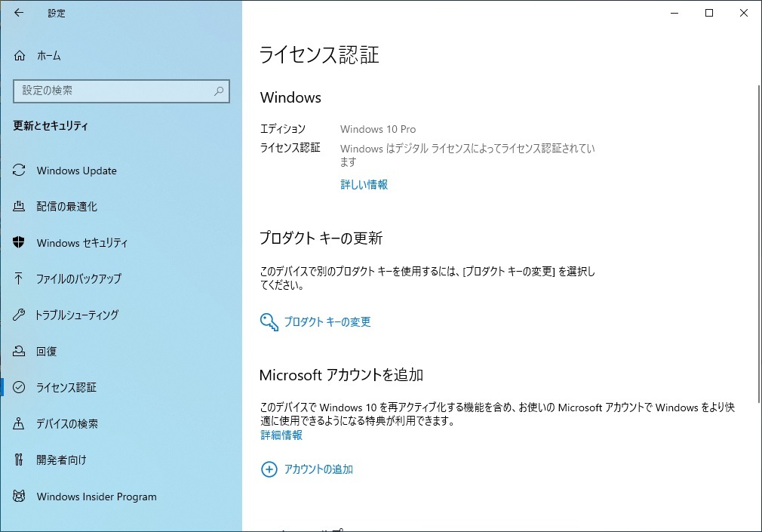
Task: Click the Windows Update refresh icon
Action: (19, 171)
